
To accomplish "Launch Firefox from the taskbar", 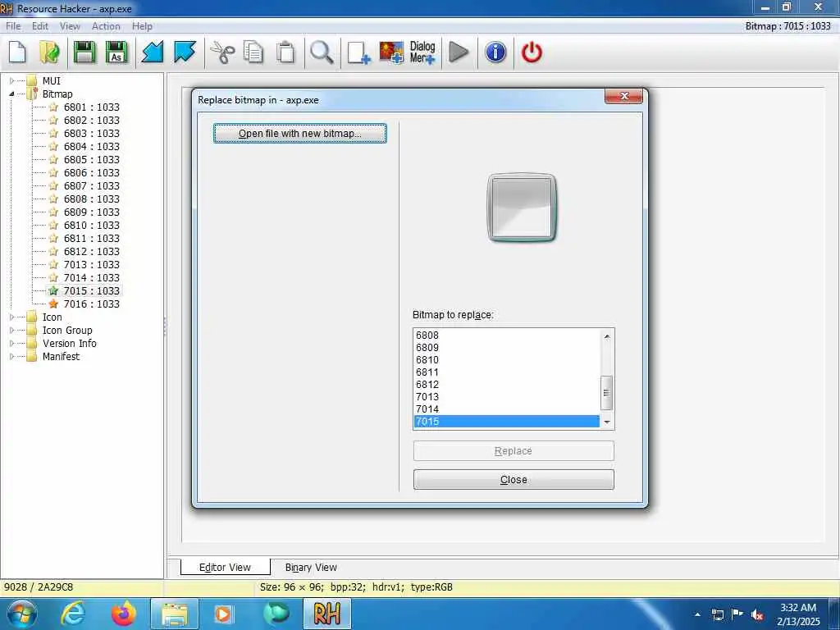I will 124,614.
